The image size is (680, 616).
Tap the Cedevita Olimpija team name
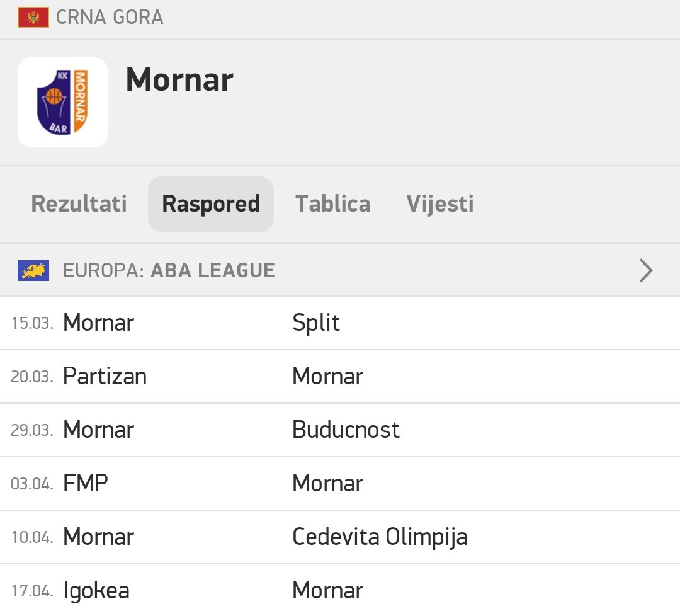pos(380,537)
